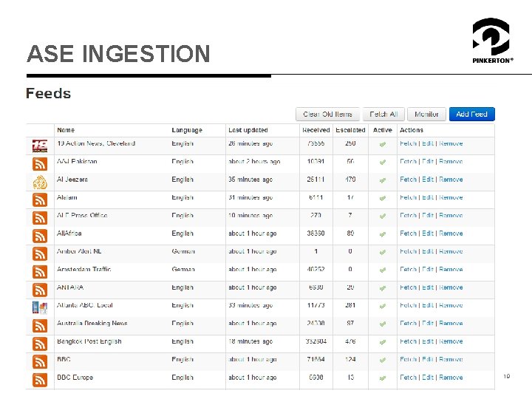Click active checkmark for ANTARA

tap(383, 288)
